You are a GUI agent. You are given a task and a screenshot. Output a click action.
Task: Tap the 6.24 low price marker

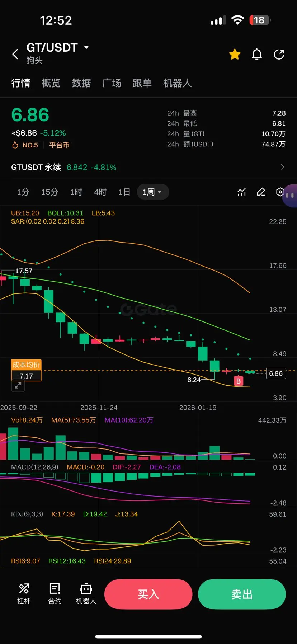click(x=194, y=380)
